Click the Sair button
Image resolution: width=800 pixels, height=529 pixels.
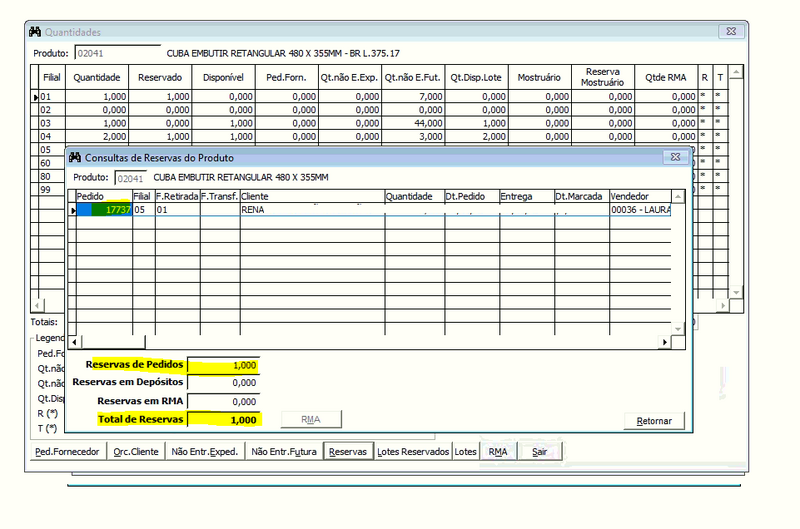click(539, 451)
